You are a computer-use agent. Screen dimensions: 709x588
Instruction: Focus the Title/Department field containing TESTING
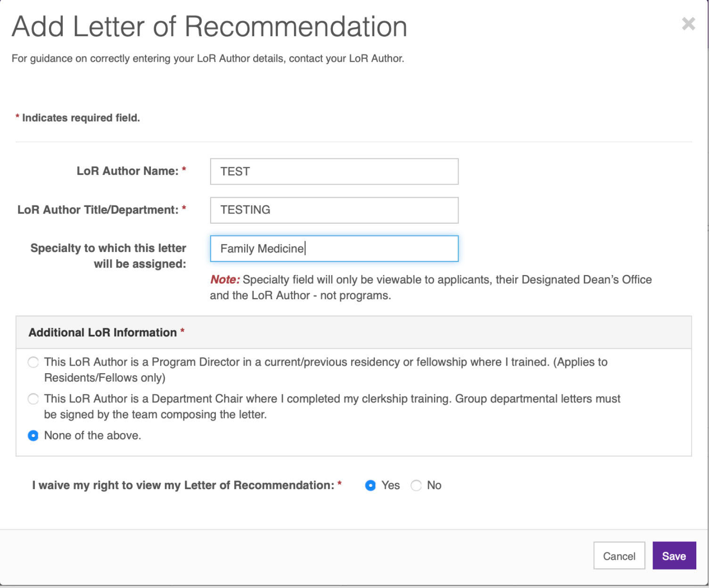(x=334, y=210)
